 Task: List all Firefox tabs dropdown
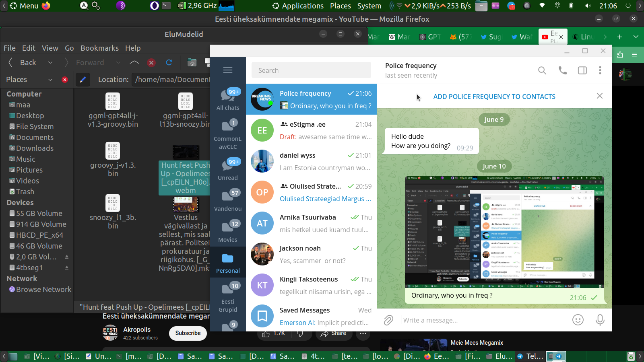pyautogui.click(x=636, y=37)
